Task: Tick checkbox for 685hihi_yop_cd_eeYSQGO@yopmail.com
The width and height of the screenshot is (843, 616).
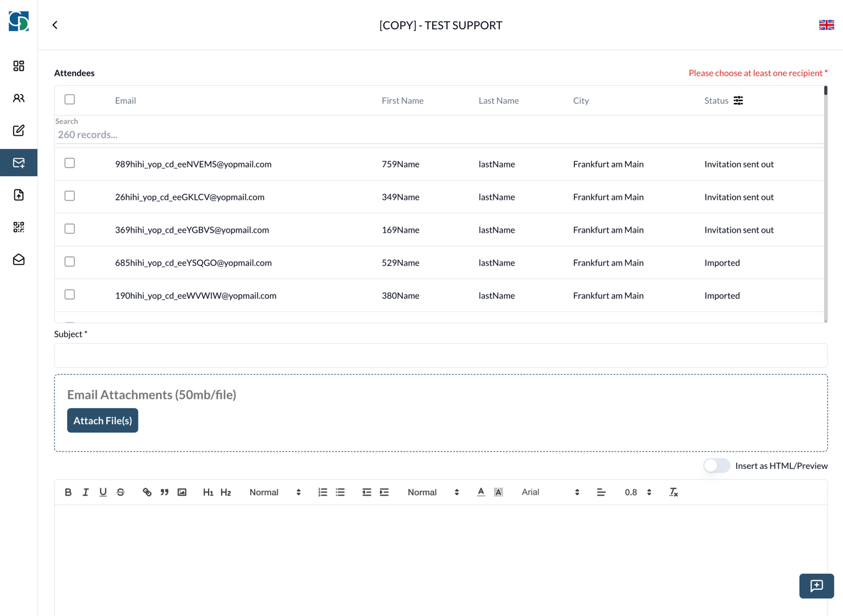Action: pyautogui.click(x=70, y=262)
